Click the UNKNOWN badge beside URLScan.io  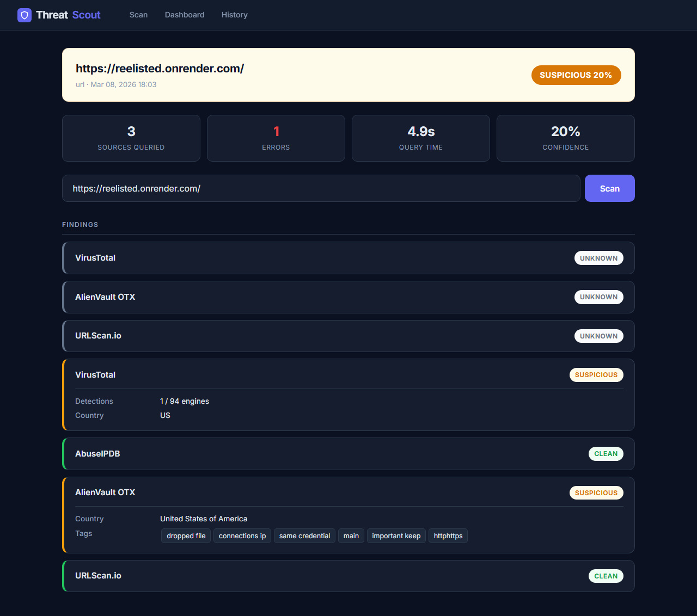tap(599, 336)
